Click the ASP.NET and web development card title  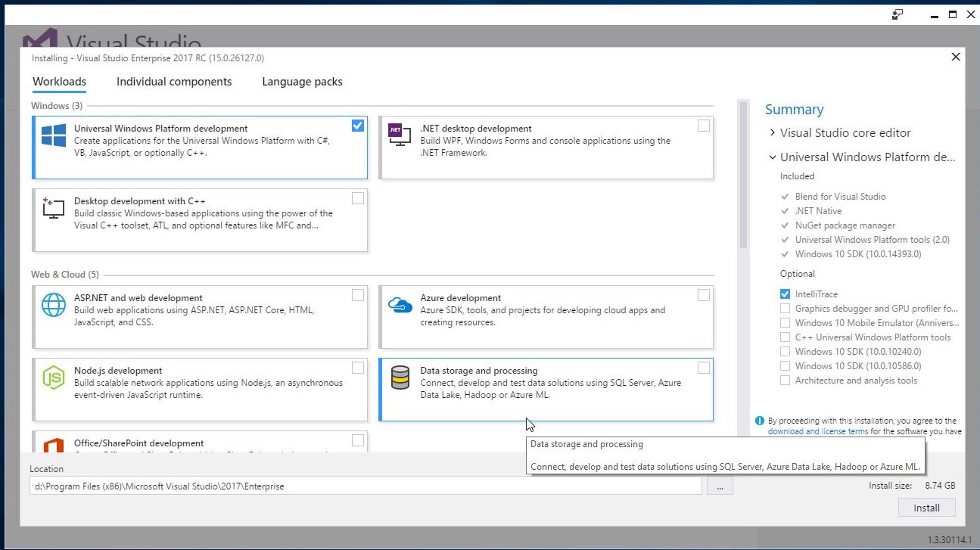pos(138,298)
